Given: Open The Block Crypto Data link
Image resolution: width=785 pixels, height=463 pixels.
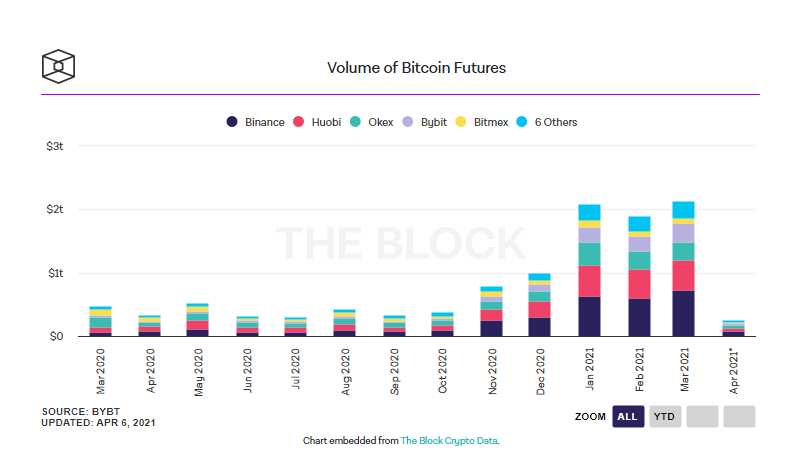Looking at the screenshot, I should (x=449, y=441).
